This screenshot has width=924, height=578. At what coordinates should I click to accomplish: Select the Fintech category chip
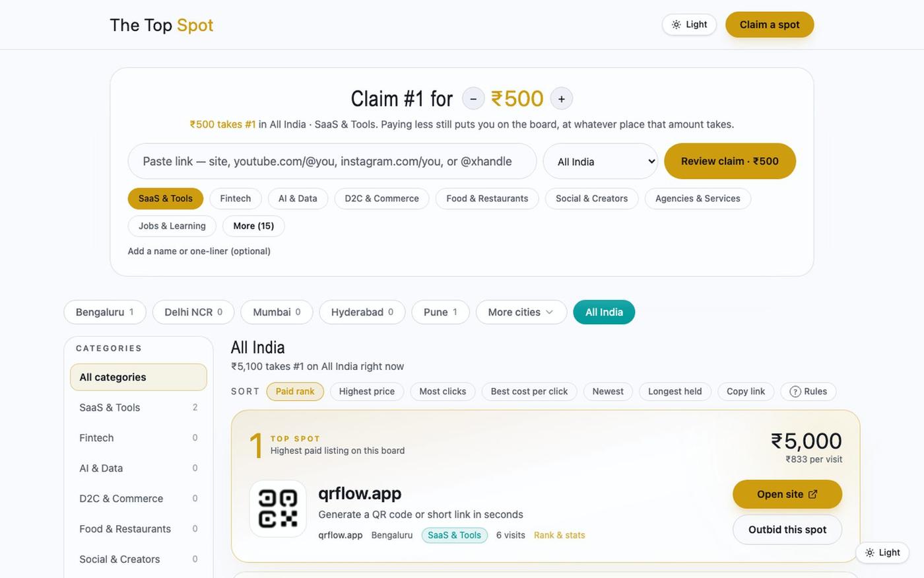pyautogui.click(x=236, y=198)
